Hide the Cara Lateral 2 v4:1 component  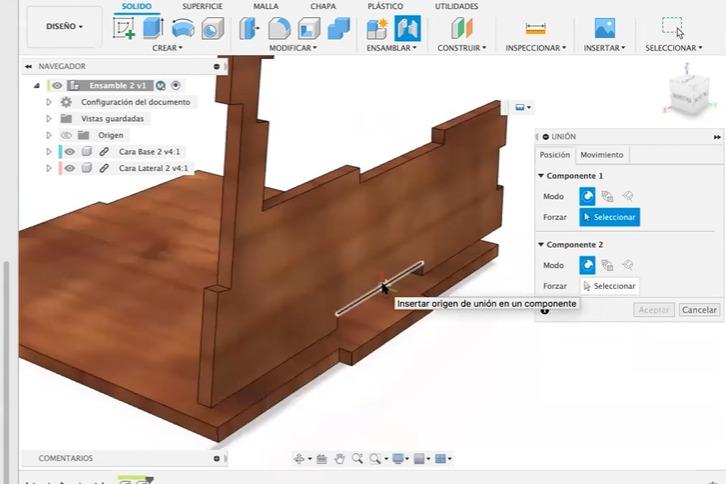click(x=69, y=168)
